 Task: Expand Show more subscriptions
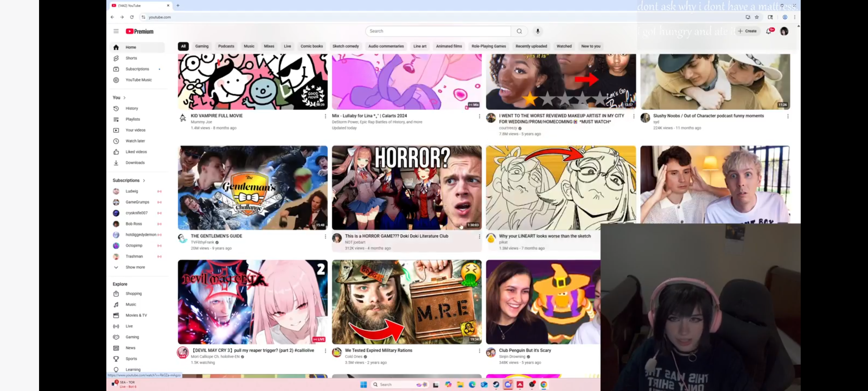tap(135, 267)
